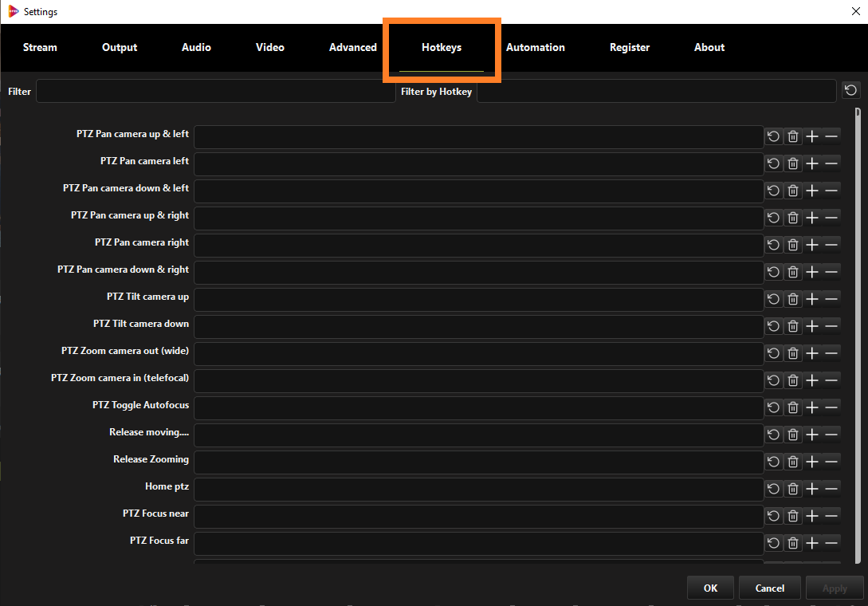868x606 pixels.
Task: Click the PTZ Tilt camera up hotkey field
Action: (479, 300)
